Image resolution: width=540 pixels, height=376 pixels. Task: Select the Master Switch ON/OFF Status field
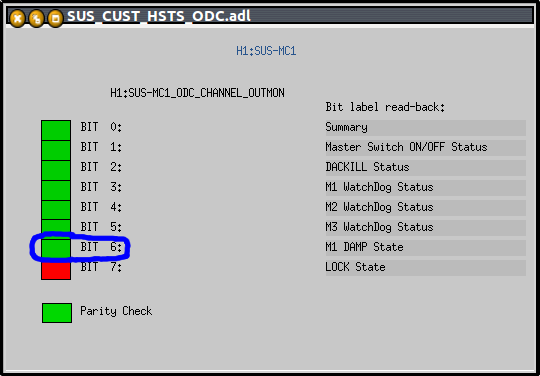(425, 148)
